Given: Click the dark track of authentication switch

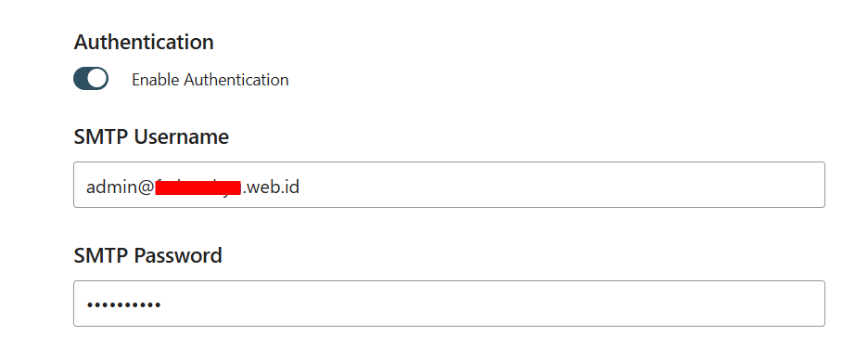Looking at the screenshot, I should coord(81,79).
